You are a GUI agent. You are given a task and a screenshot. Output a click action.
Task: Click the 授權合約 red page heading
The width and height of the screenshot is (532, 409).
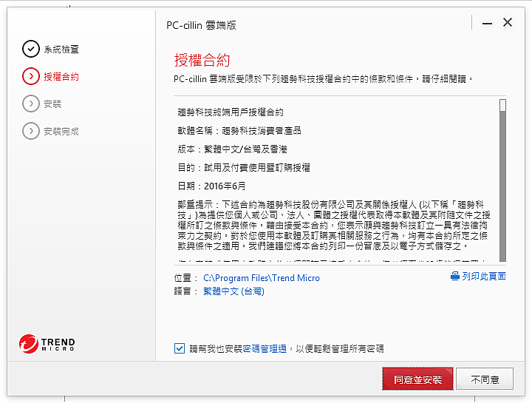pyautogui.click(x=202, y=60)
